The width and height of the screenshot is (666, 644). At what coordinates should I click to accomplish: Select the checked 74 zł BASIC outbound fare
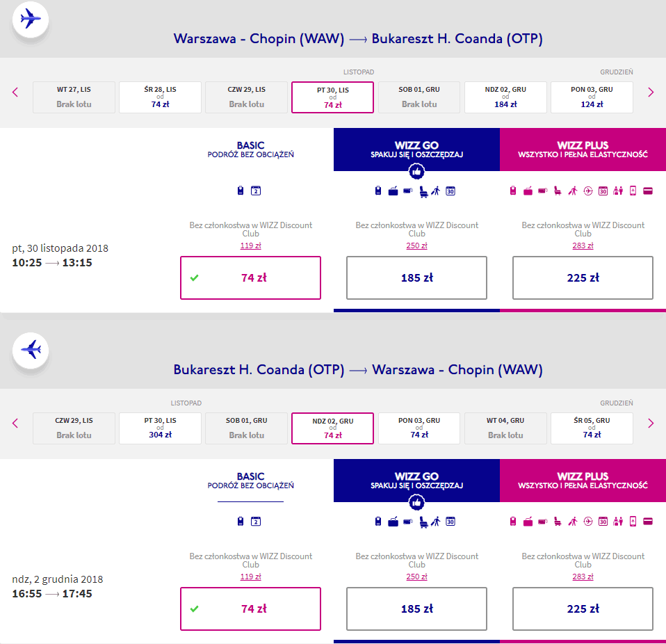[250, 277]
